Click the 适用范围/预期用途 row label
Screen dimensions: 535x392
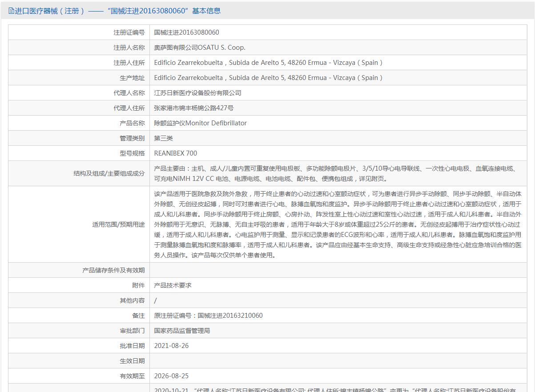(x=118, y=224)
